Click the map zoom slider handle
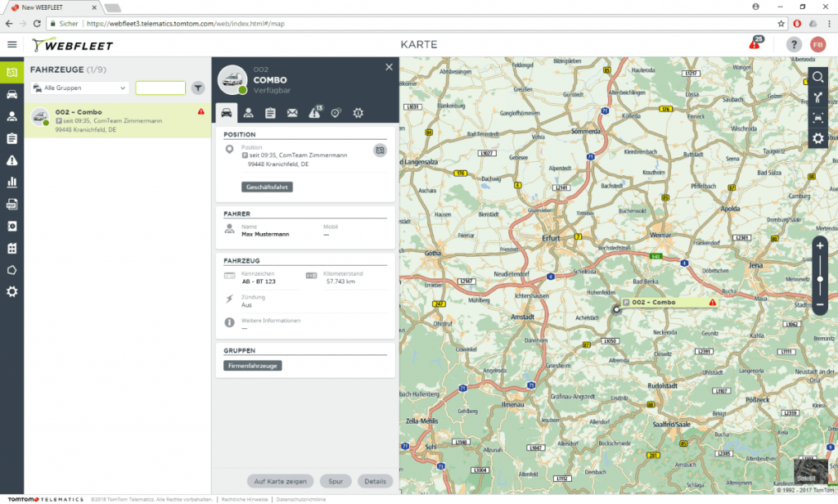The width and height of the screenshot is (838, 504). click(820, 279)
